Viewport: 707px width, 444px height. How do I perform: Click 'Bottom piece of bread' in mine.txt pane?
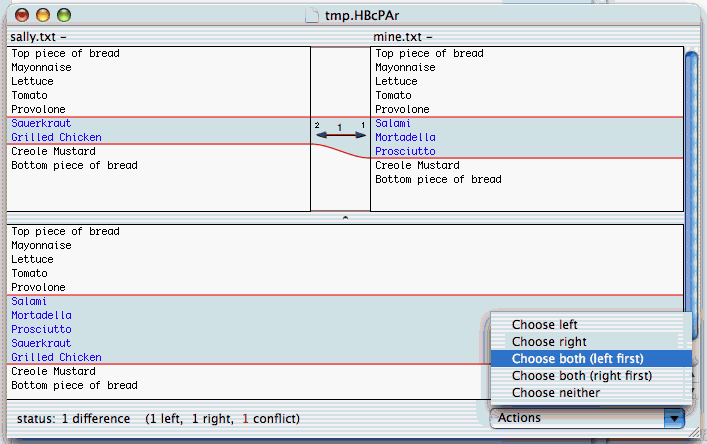click(x=438, y=179)
